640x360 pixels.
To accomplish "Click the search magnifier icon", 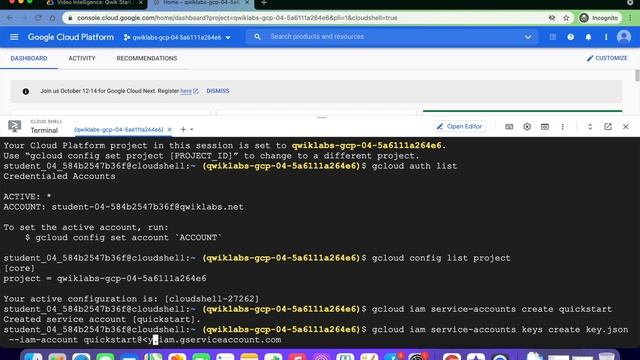I will click(x=258, y=37).
